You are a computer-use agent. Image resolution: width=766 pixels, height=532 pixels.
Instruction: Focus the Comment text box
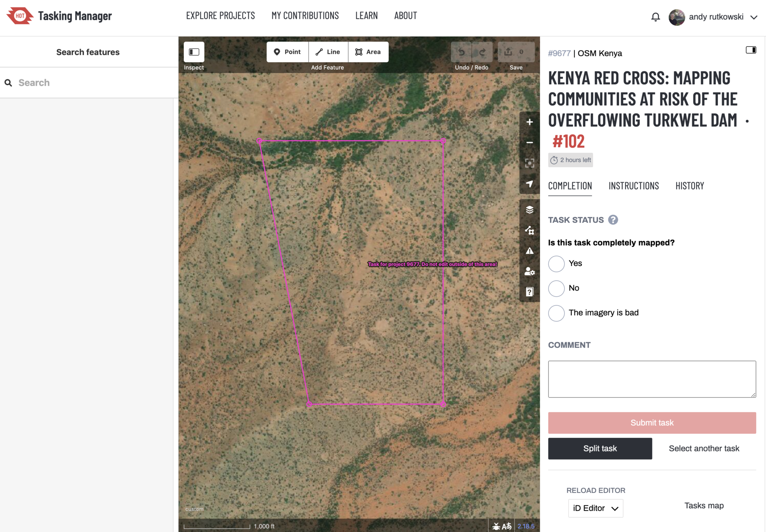(x=652, y=379)
